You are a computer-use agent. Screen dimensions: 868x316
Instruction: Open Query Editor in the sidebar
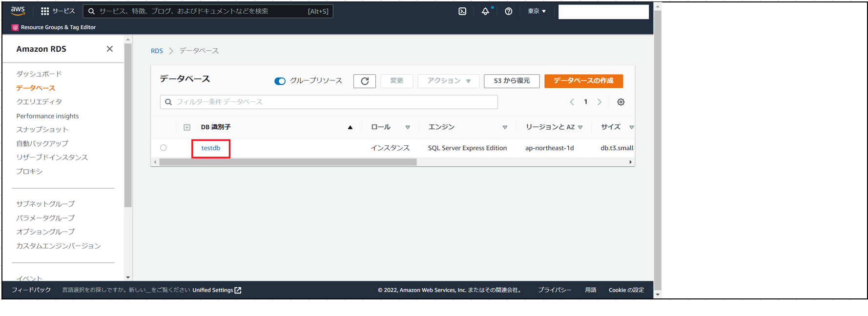click(x=39, y=101)
